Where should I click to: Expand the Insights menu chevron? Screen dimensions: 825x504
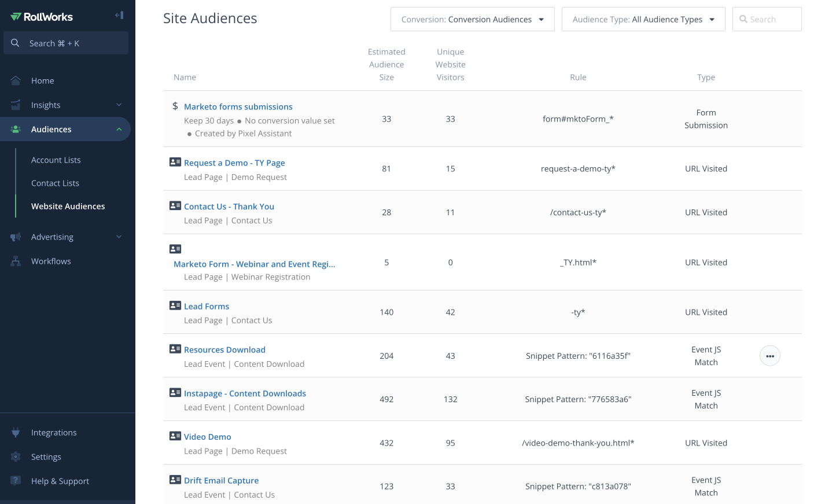click(119, 105)
